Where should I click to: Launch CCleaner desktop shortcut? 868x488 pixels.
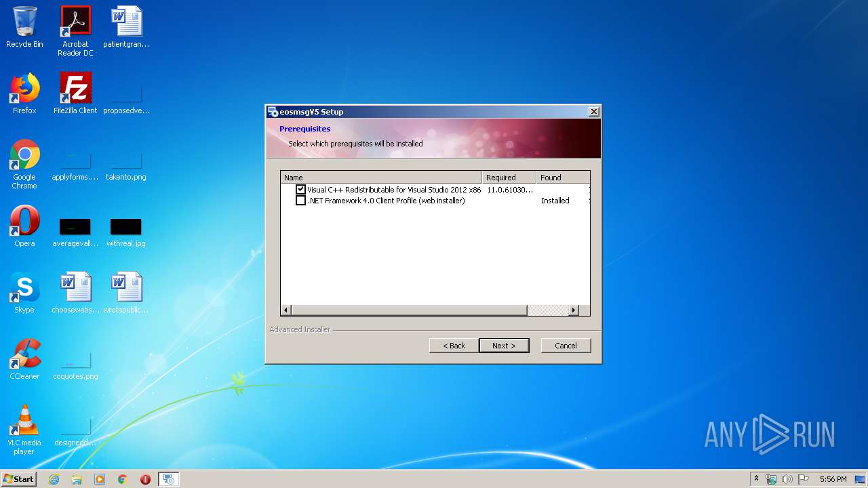(x=24, y=360)
